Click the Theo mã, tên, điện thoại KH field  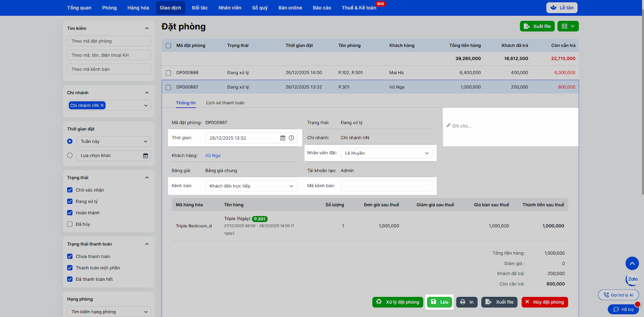(x=109, y=55)
